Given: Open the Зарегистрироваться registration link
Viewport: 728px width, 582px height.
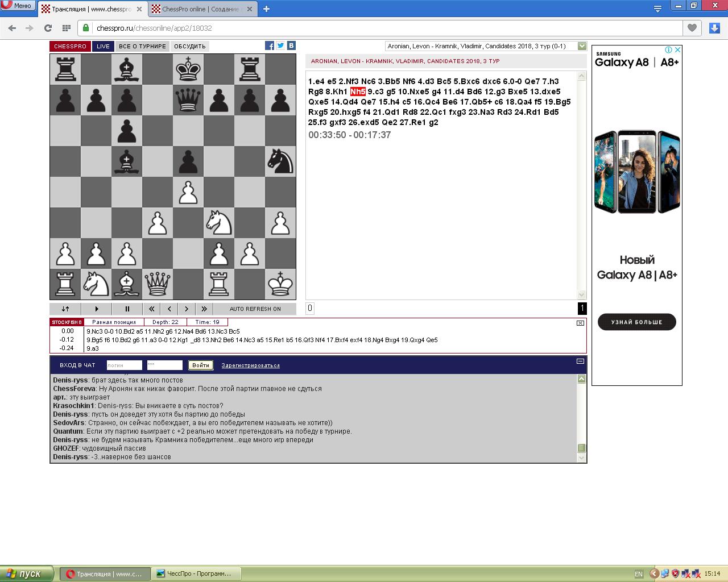Looking at the screenshot, I should tap(250, 365).
